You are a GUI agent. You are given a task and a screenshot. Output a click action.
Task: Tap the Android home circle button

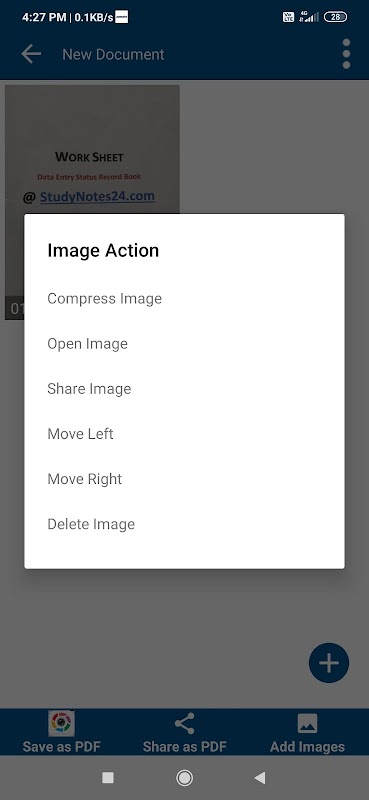(184, 778)
